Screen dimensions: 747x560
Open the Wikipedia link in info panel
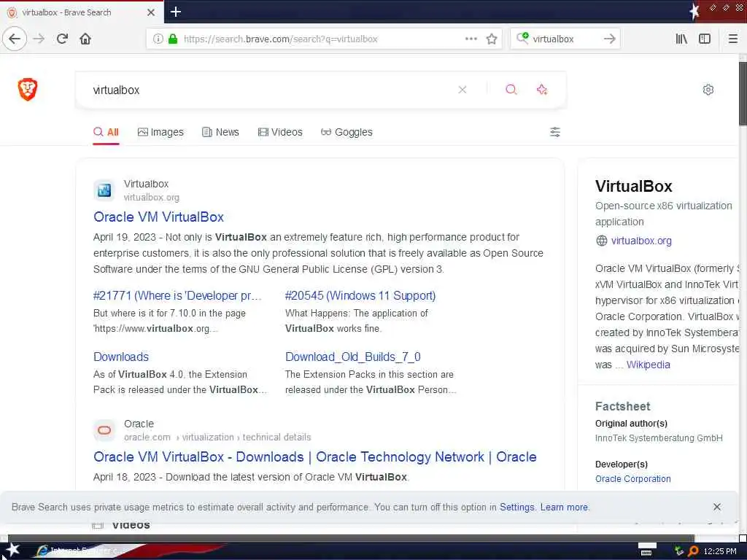[648, 365]
